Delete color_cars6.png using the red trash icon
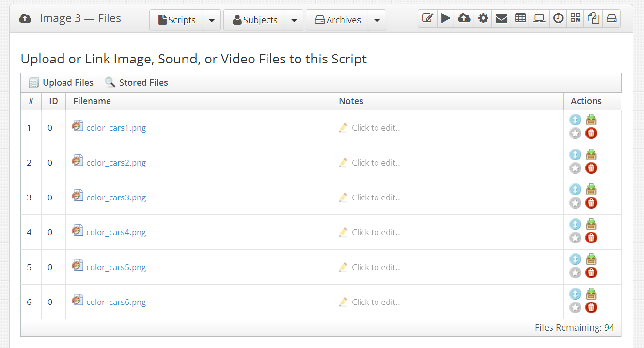The image size is (644, 348). click(591, 307)
